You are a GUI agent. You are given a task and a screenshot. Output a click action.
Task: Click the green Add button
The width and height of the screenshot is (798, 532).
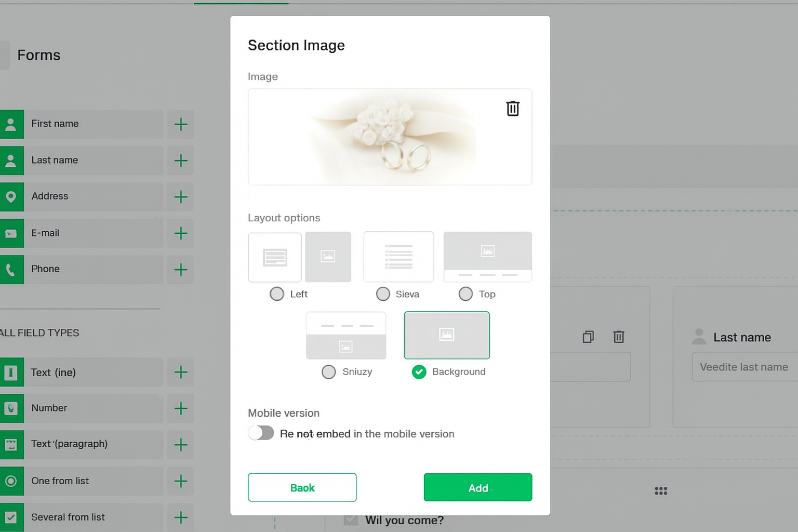(x=478, y=487)
